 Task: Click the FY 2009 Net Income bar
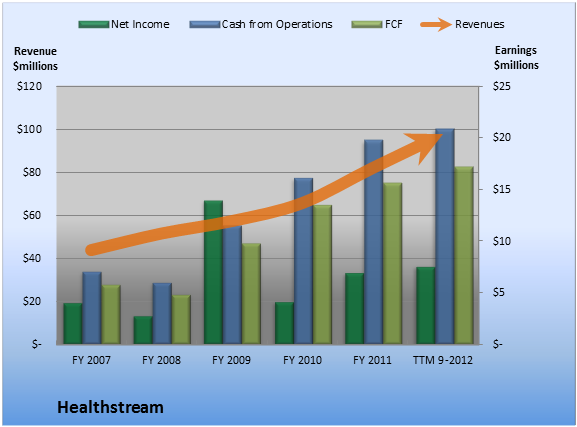point(213,272)
